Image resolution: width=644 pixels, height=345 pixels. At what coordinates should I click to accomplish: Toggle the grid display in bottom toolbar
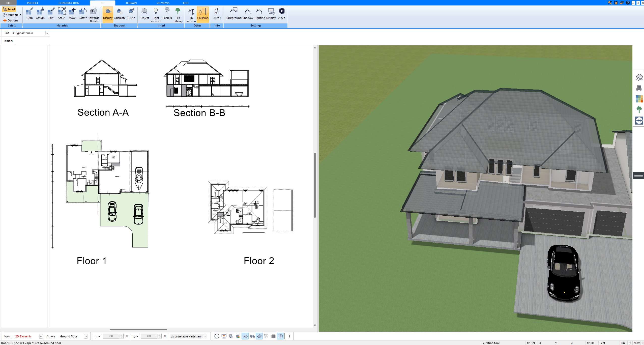coord(273,336)
